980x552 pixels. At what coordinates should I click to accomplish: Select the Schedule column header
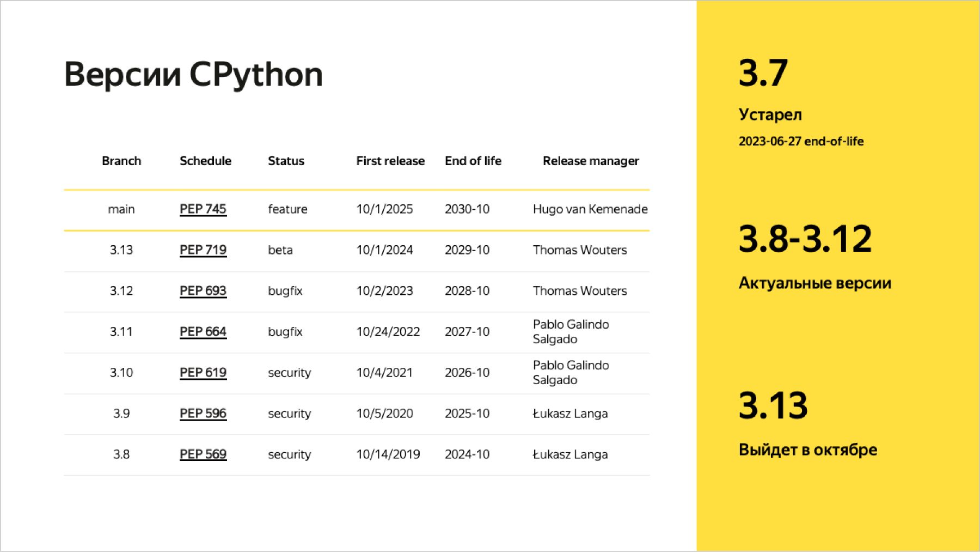click(x=205, y=161)
